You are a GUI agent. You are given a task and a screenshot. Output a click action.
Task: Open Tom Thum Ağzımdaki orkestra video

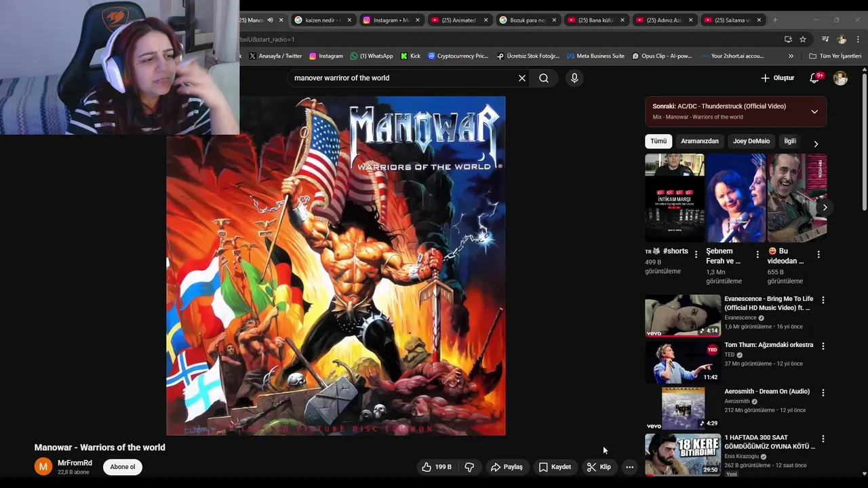[x=683, y=362]
